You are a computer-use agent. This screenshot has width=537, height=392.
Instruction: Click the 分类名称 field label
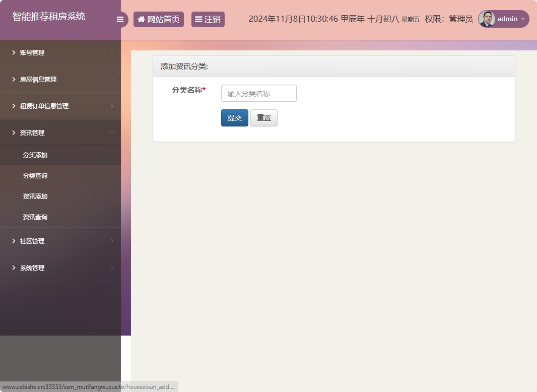click(x=189, y=90)
